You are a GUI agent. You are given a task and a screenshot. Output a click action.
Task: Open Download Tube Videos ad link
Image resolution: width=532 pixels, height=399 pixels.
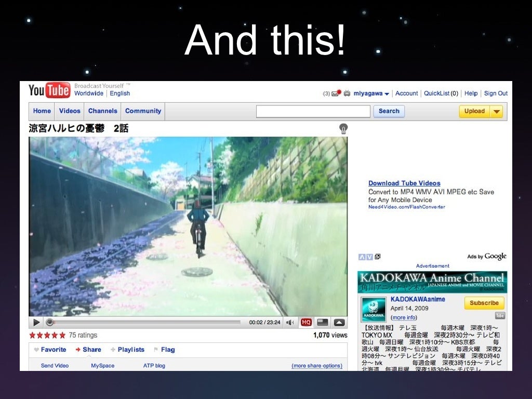coord(404,183)
